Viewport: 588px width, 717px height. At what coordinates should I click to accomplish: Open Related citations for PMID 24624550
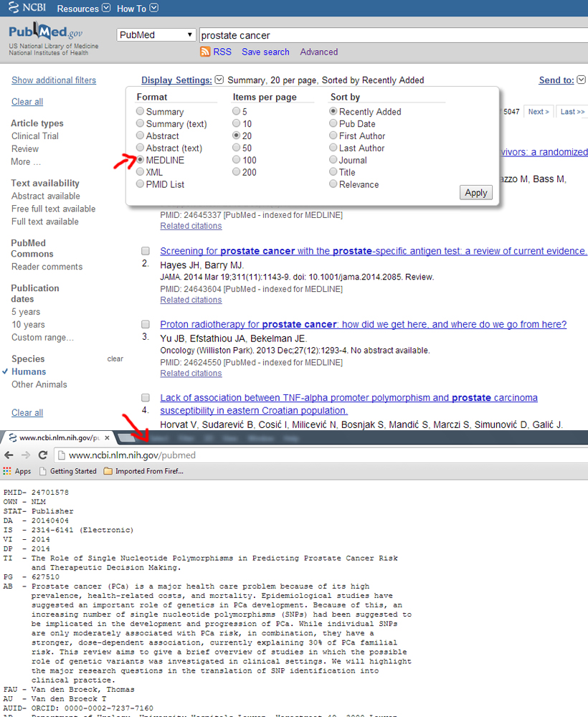191,373
